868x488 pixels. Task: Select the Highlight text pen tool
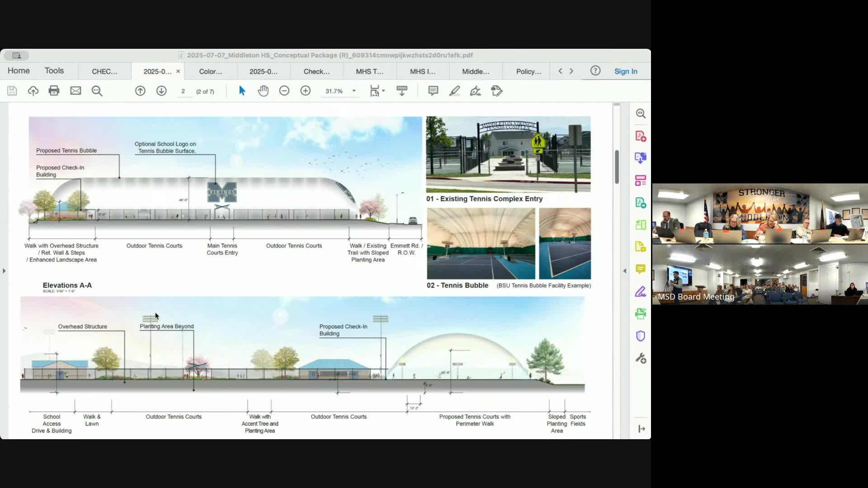pyautogui.click(x=454, y=91)
